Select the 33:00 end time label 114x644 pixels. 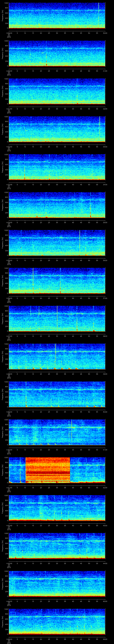(x=105, y=147)
